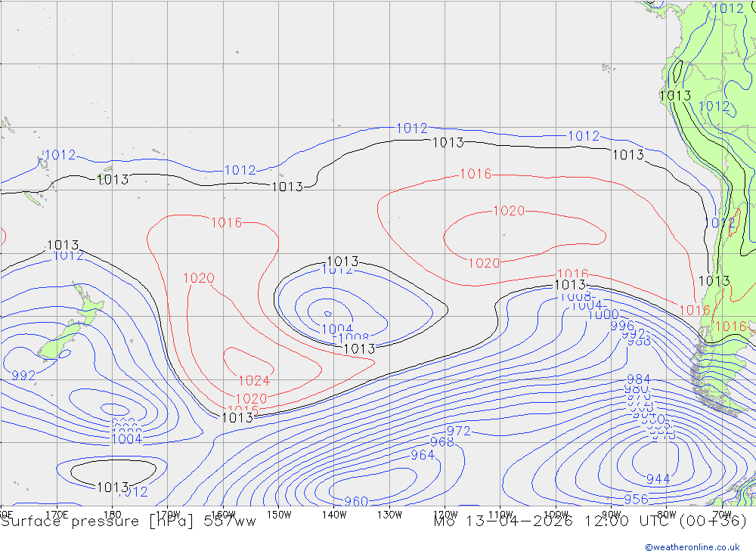Screen dimensions: 756x554
Task: Click the 944 low pressure label
Action: [658, 479]
